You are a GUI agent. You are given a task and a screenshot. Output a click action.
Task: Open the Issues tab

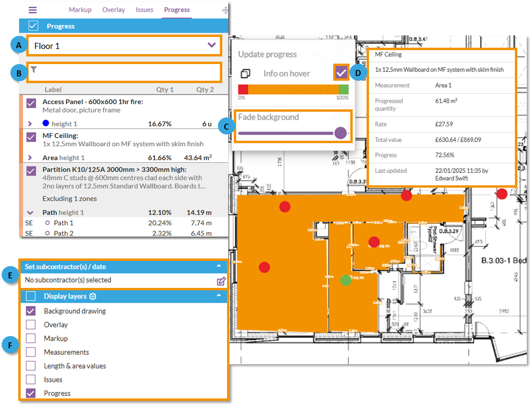click(x=144, y=10)
